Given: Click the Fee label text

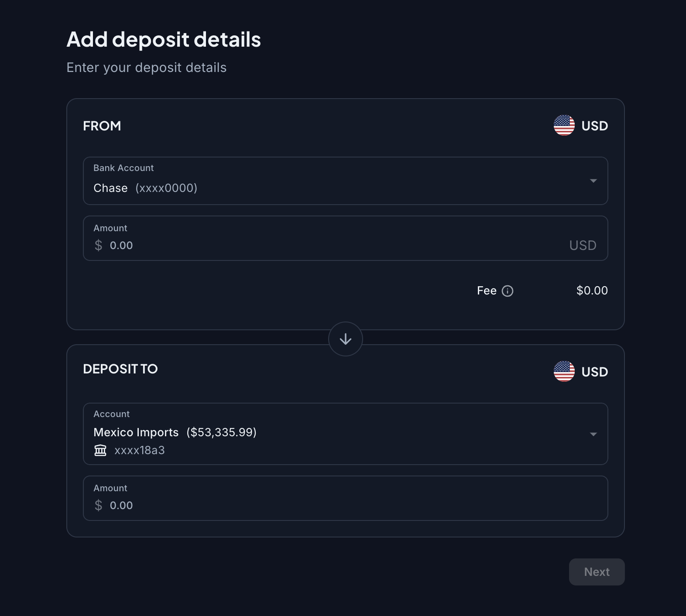Looking at the screenshot, I should click(x=487, y=291).
